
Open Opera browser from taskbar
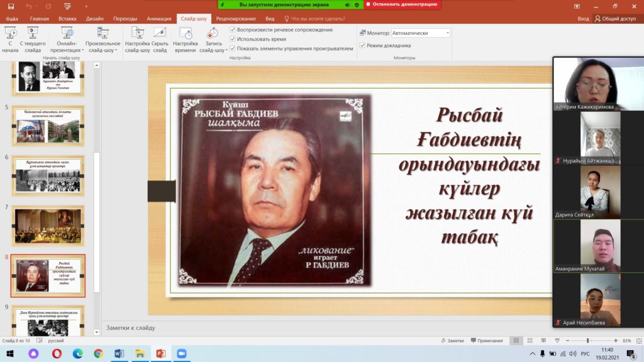tap(57, 353)
